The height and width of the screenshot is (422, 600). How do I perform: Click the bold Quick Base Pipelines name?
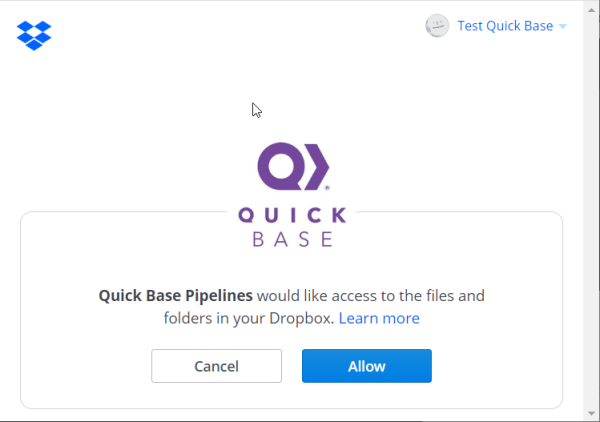(x=176, y=295)
